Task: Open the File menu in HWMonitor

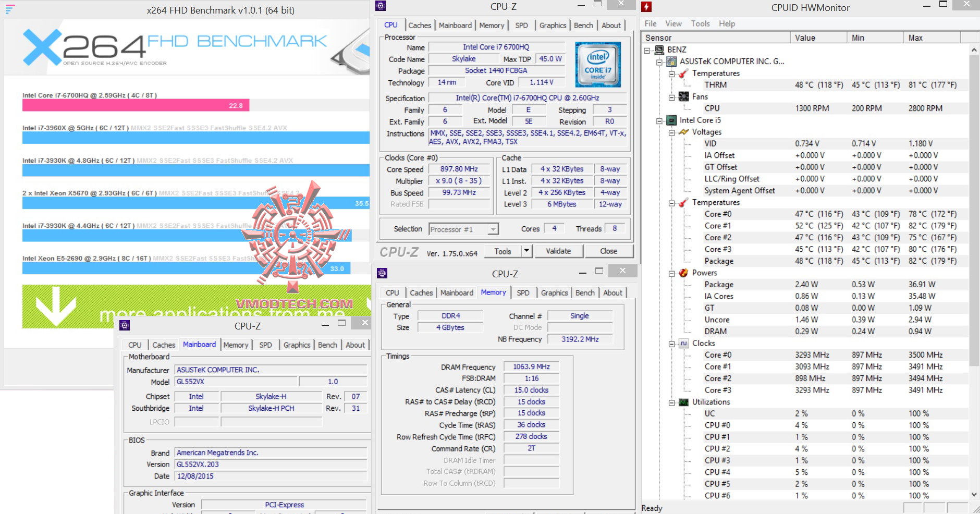Action: click(651, 24)
